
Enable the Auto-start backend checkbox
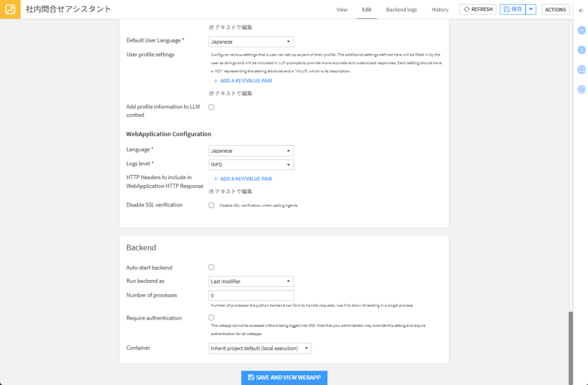(211, 267)
